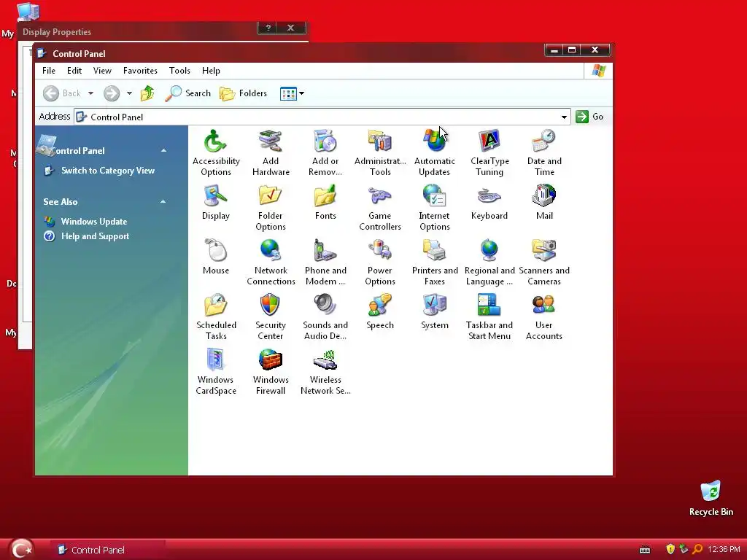Open Regional and Language options icon

[489, 262]
